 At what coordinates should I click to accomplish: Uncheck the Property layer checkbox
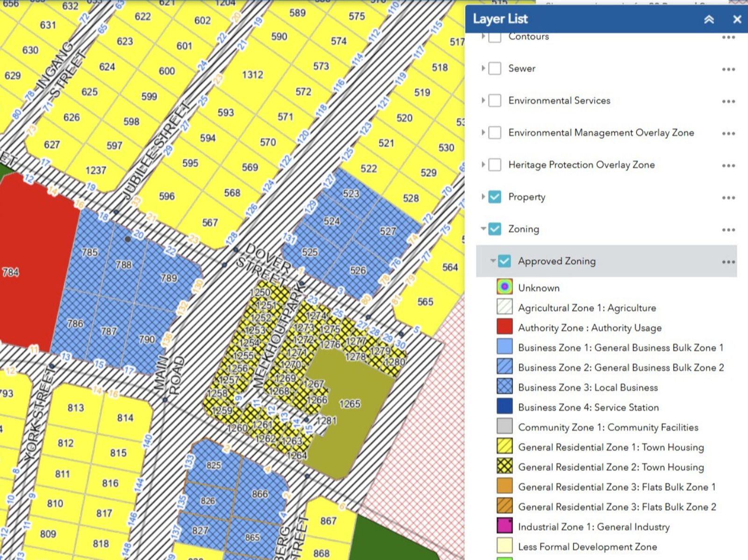[x=495, y=197]
